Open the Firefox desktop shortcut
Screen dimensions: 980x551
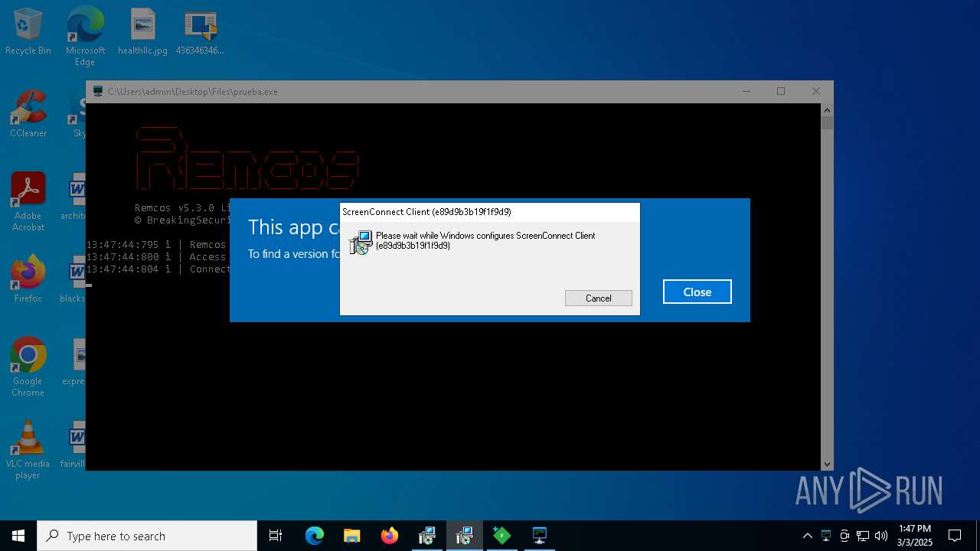click(28, 279)
